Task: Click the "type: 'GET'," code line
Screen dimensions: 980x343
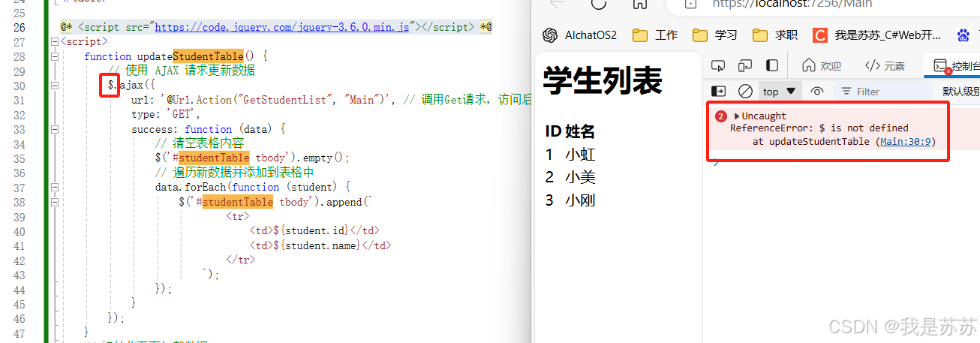Action: tap(166, 115)
